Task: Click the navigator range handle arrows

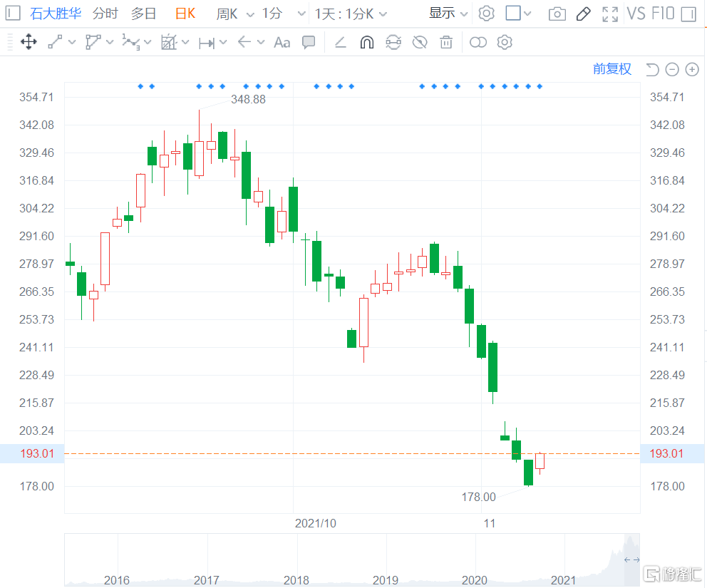Action: pos(631,560)
